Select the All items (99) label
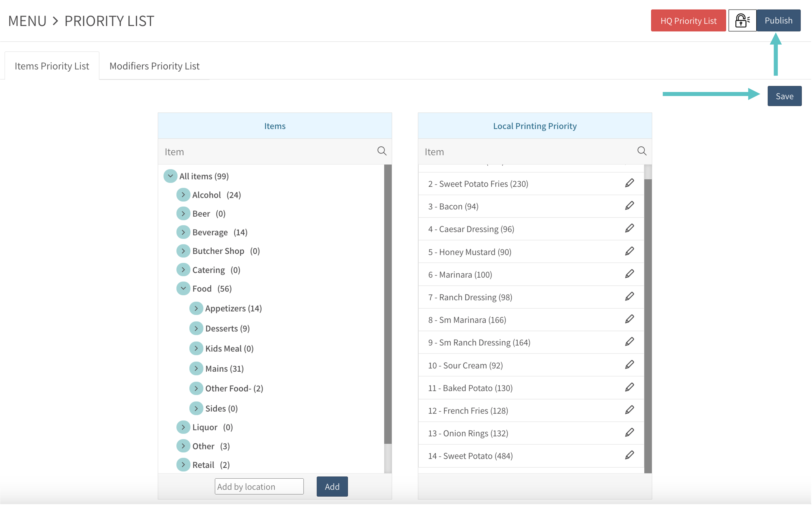 (x=204, y=176)
